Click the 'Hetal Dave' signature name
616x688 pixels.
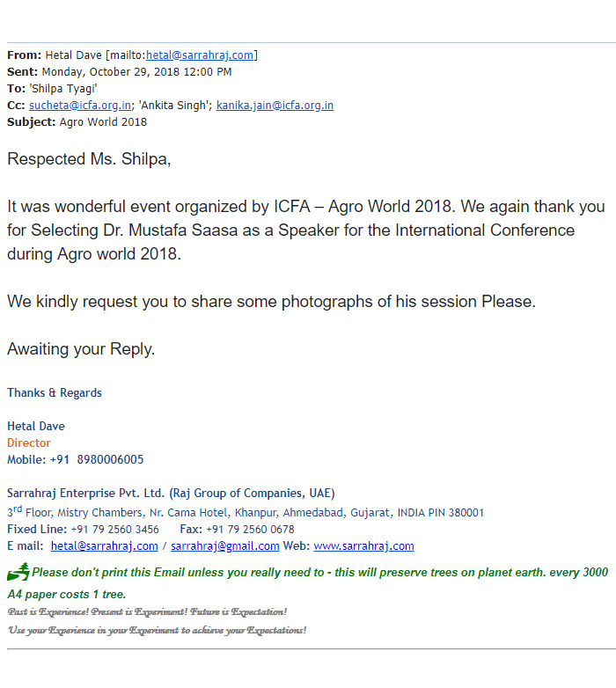[x=36, y=427]
